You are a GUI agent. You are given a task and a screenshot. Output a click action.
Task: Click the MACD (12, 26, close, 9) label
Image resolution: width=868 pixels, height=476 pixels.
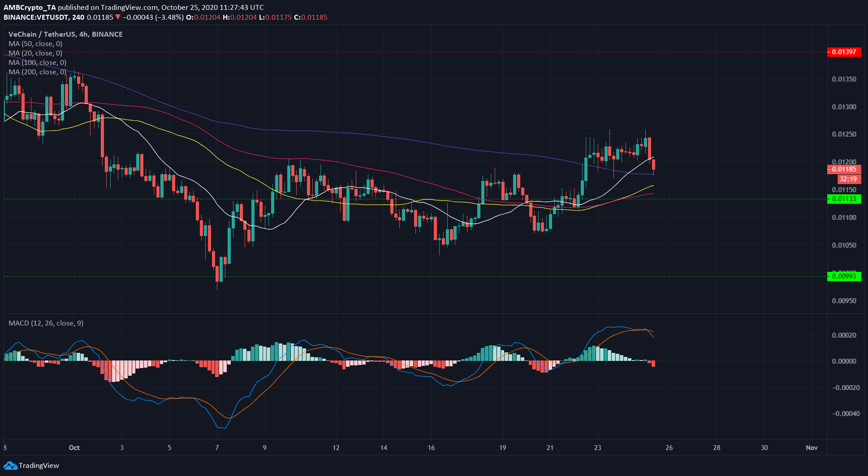(46, 323)
